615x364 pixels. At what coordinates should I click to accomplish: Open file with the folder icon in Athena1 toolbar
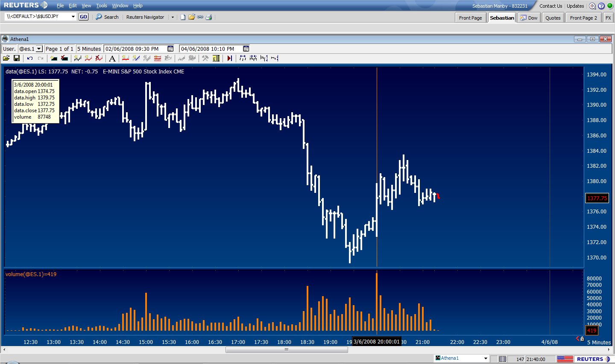pyautogui.click(x=6, y=58)
